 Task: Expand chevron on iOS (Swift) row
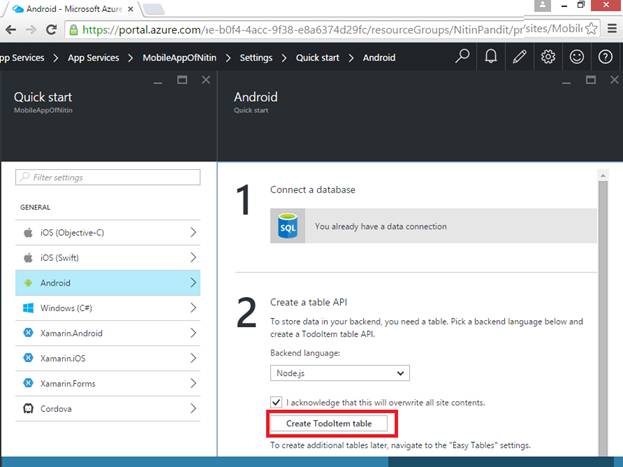click(x=193, y=258)
